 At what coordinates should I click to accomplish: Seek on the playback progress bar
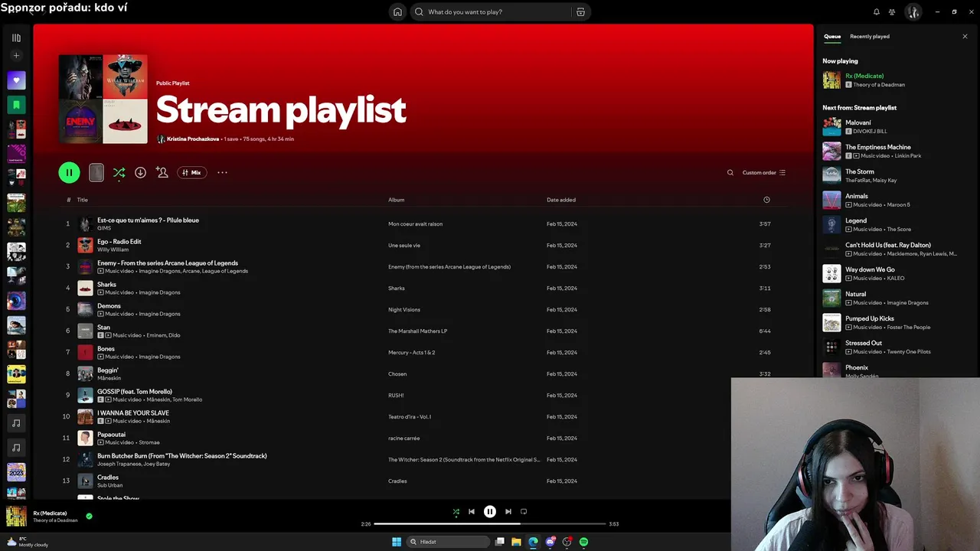pos(490,523)
